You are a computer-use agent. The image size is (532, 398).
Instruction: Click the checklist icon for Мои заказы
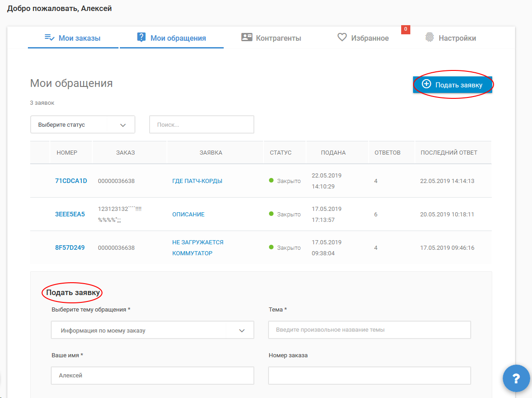49,38
